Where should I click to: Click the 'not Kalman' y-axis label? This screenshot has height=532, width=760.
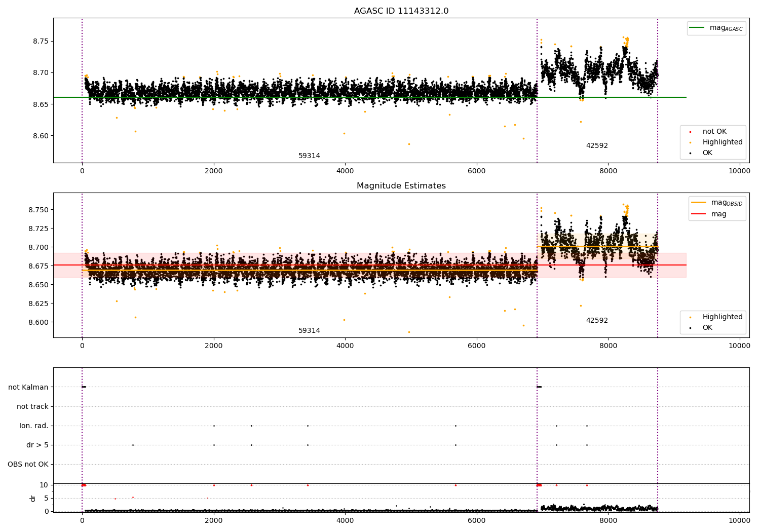tap(28, 387)
